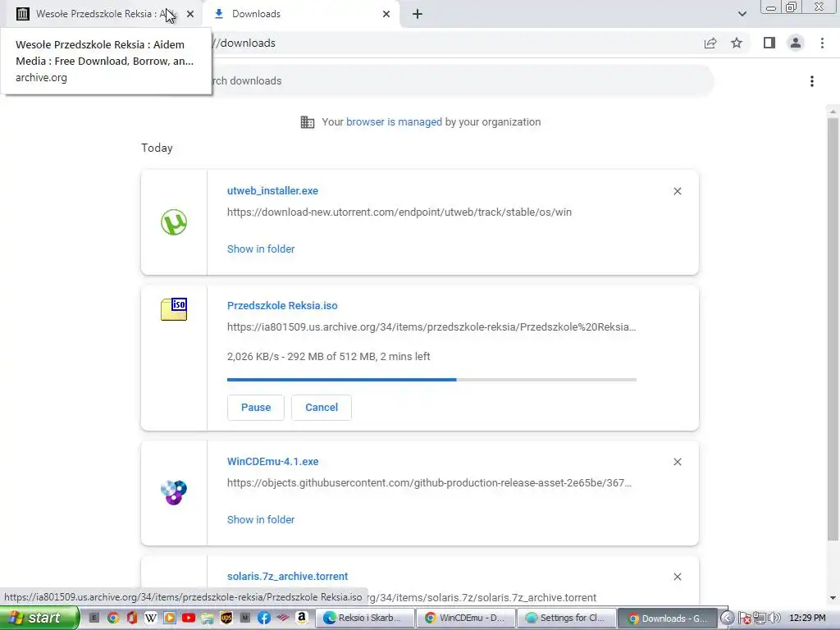Open the utweb_installer.exe file link
Viewport: 840px width, 630px height.
272,190
